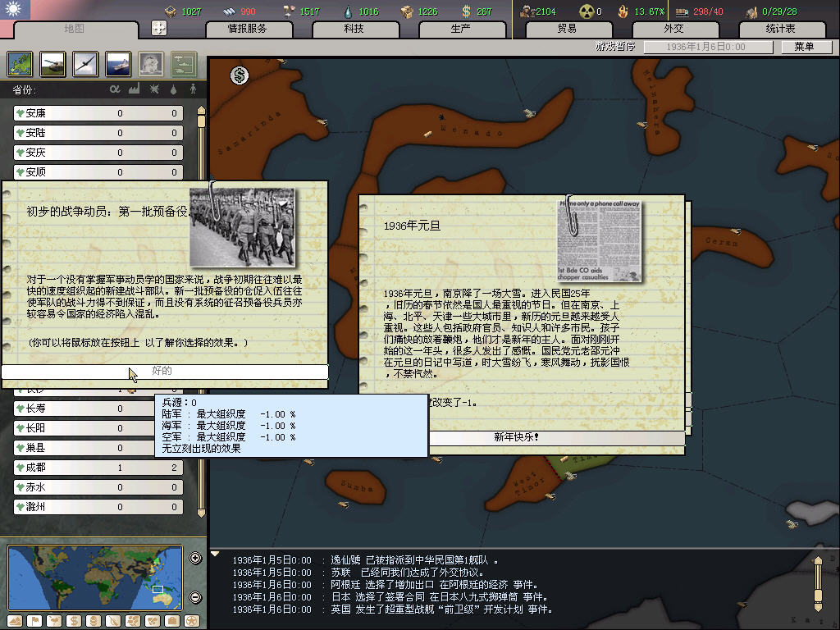
Task: Click the dissent flame icon showing 13.67%
Action: tap(623, 11)
